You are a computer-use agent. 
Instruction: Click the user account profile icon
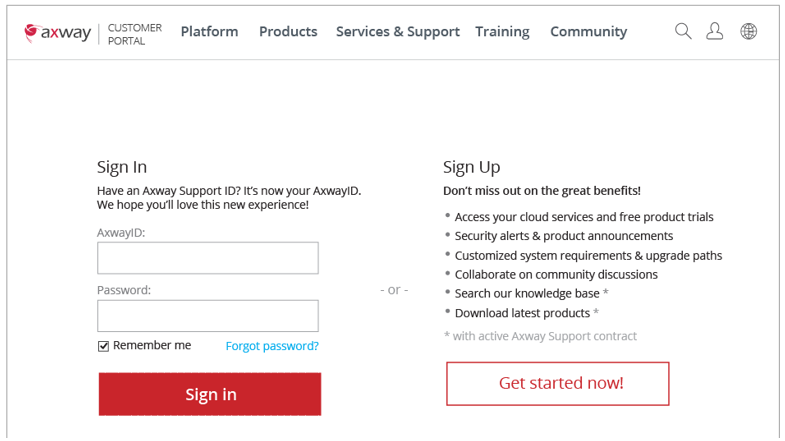click(715, 31)
